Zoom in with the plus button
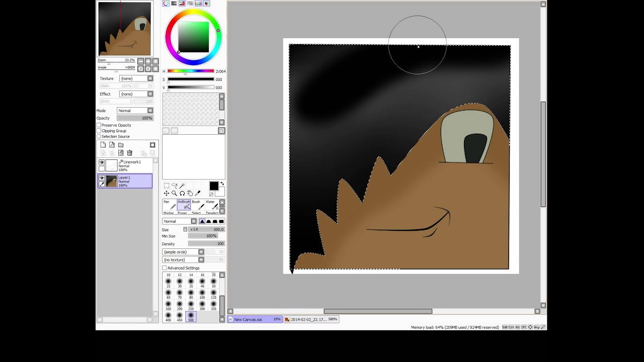 point(148,61)
